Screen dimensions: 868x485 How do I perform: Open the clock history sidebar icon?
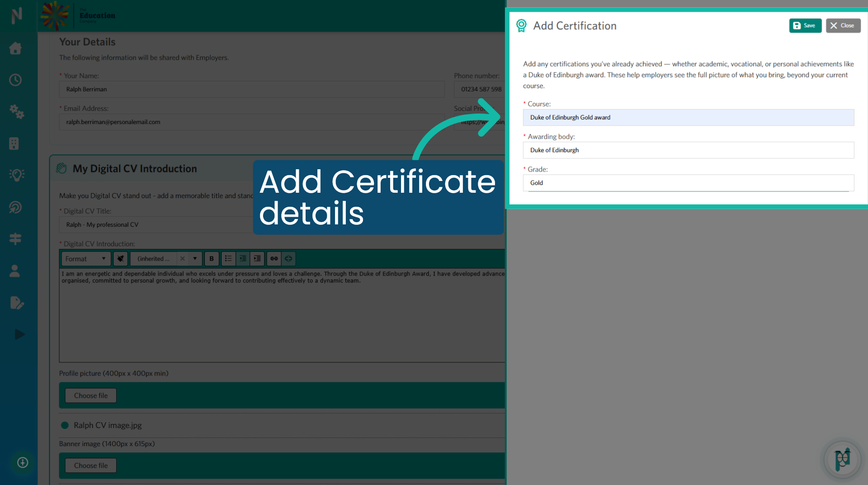tap(15, 80)
